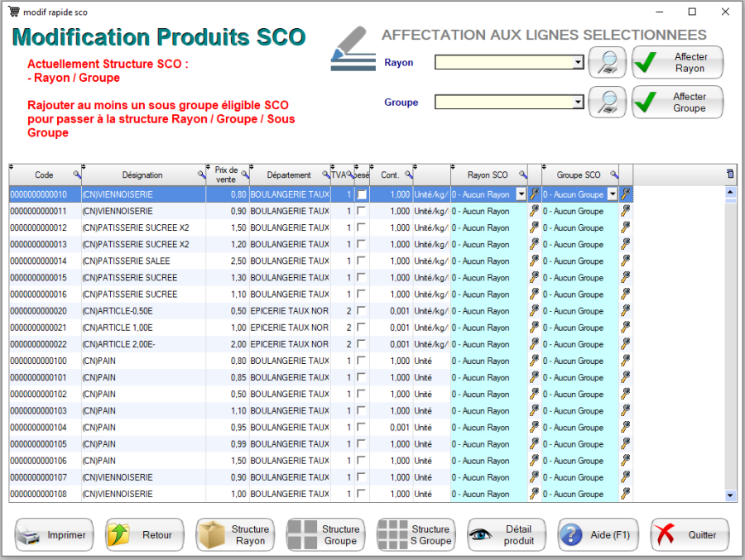Click the table options icon at the grid's top-right corner
Viewport: 745px width, 560px height.
729,174
